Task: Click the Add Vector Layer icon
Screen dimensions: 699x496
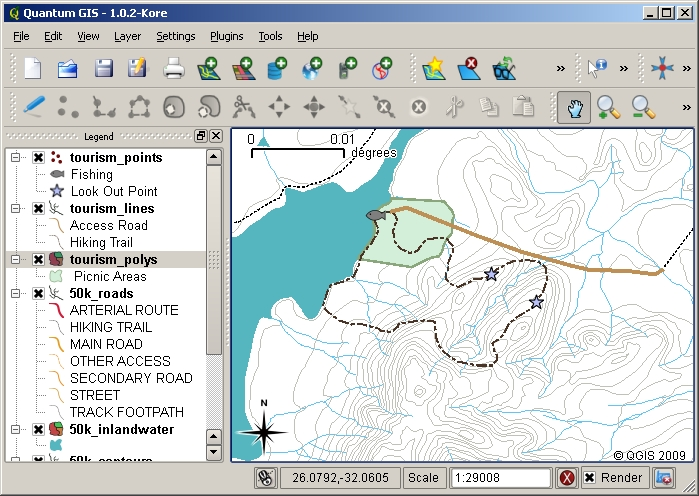Action: point(209,69)
